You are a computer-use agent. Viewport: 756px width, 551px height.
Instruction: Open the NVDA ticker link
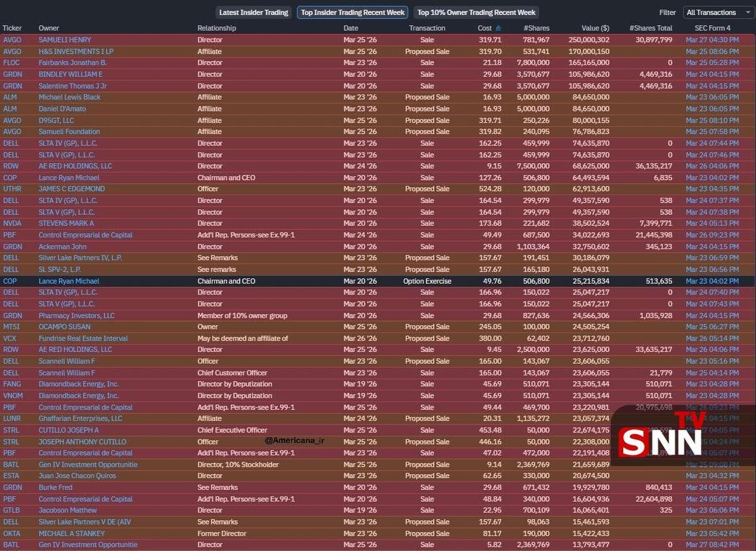click(12, 224)
